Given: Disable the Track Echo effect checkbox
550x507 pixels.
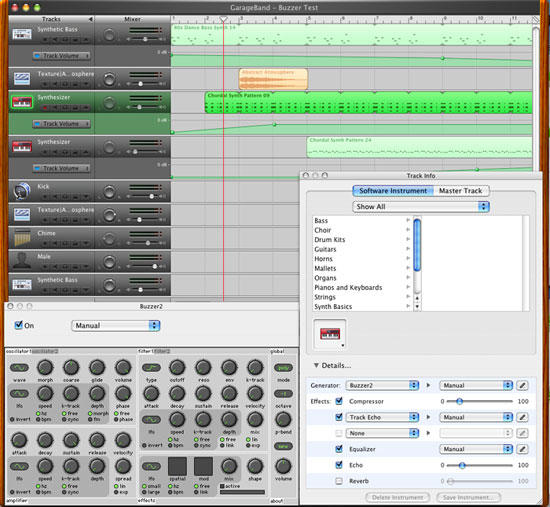Looking at the screenshot, I should [x=339, y=417].
